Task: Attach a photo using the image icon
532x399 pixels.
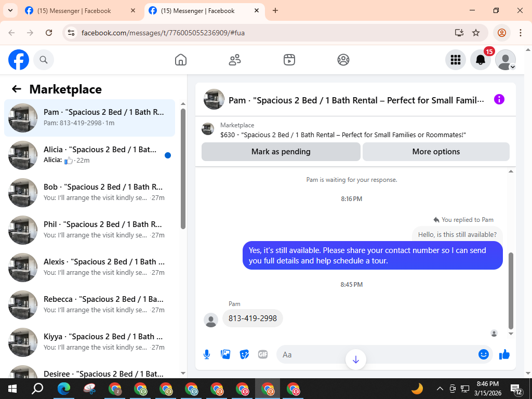Action: 225,354
